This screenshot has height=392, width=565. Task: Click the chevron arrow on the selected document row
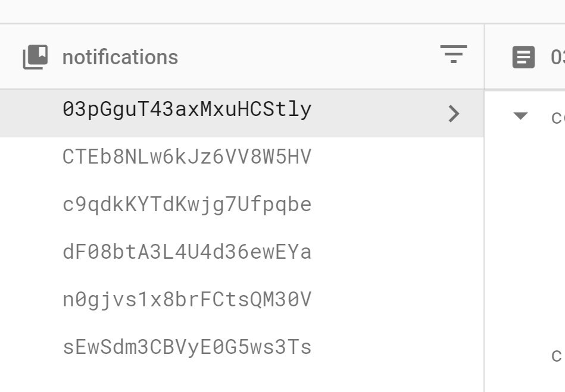click(x=454, y=114)
